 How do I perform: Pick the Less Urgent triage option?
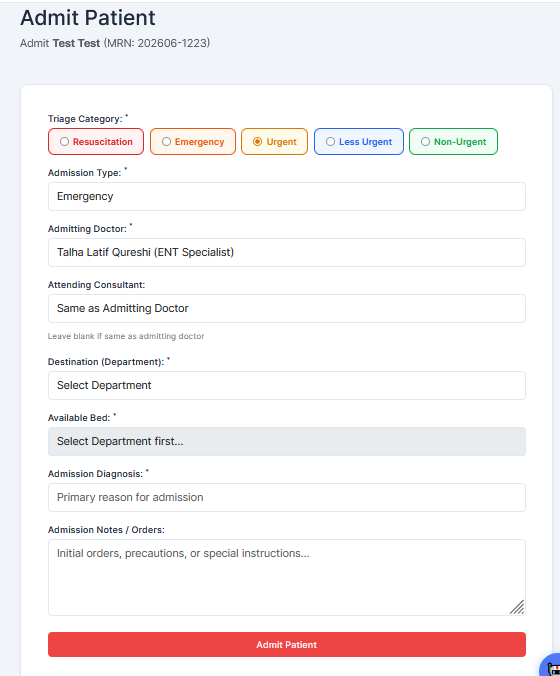359,141
